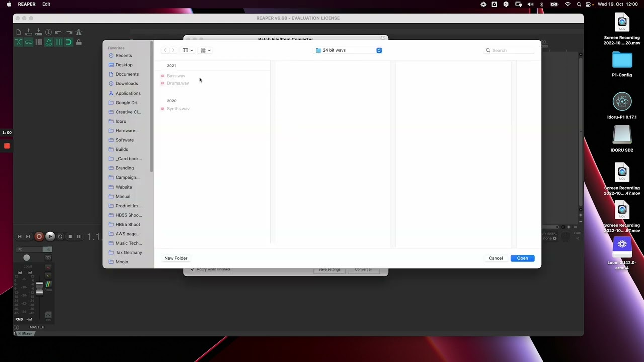The width and height of the screenshot is (644, 362).
Task: Click Convert all button in Batch Converter
Action: (x=363, y=270)
